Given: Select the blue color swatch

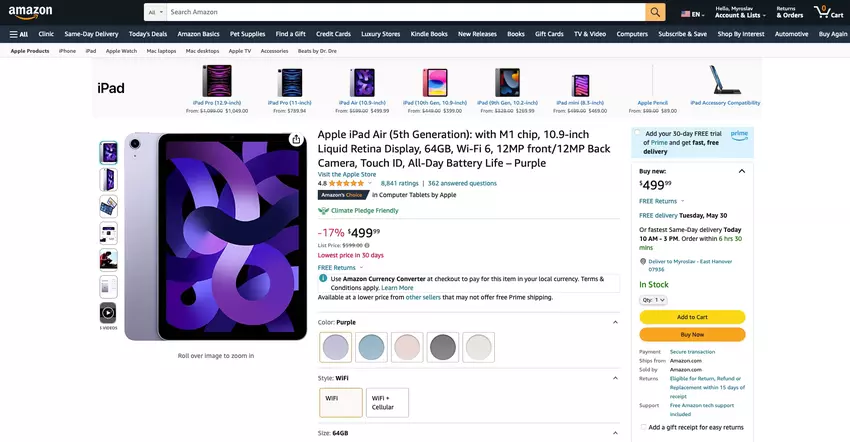Looking at the screenshot, I should [371, 347].
